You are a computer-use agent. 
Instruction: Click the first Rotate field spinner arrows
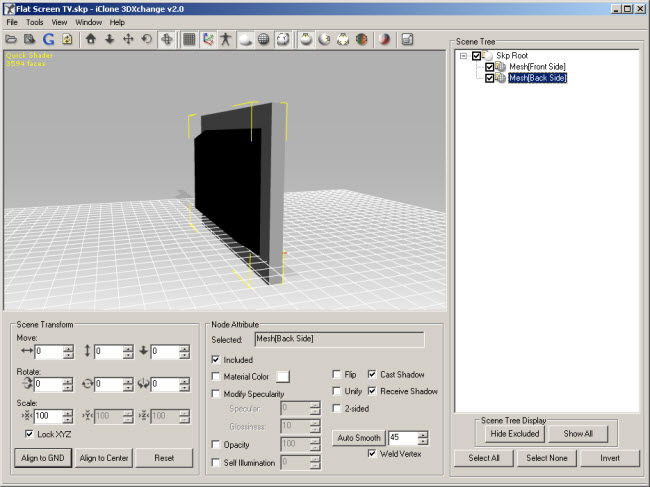(x=68, y=384)
